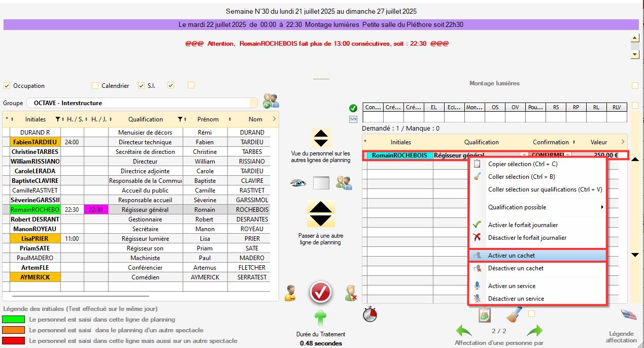Click the group users icon beside Groupe field
Screen dimensions: 644x348
[271, 101]
